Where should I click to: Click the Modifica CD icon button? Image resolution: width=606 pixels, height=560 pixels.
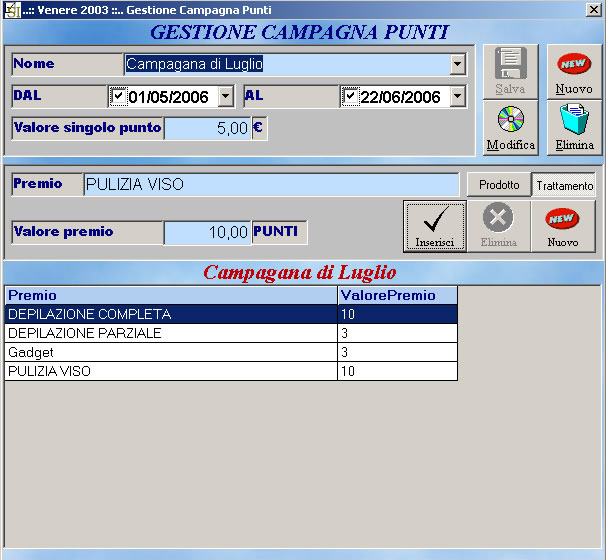coord(511,128)
